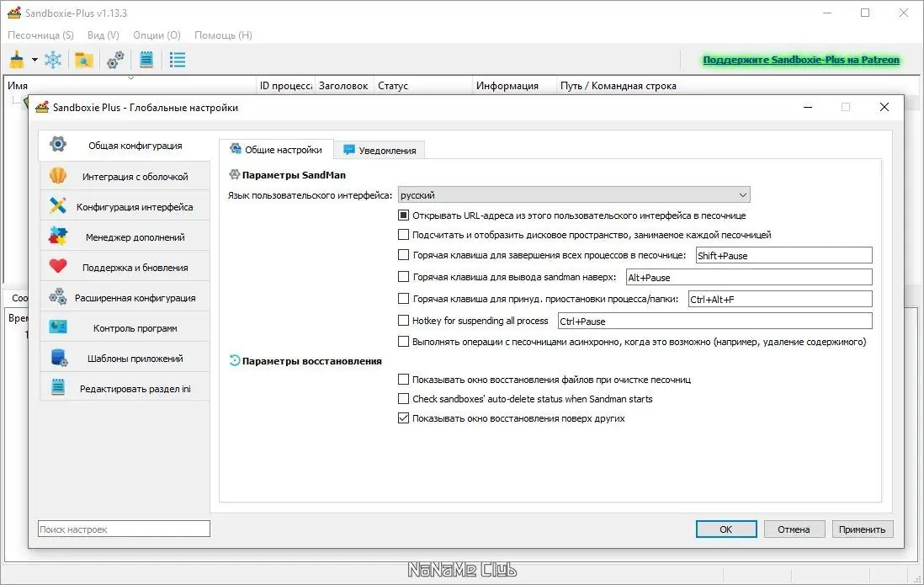Image resolution: width=924 pixels, height=585 pixels.
Task: Enable disk space calculation per sandbox checkbox
Action: point(403,235)
